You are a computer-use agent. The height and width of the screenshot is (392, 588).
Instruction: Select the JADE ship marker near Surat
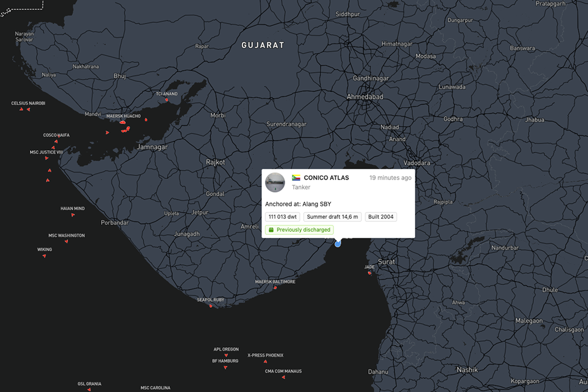[370, 273]
